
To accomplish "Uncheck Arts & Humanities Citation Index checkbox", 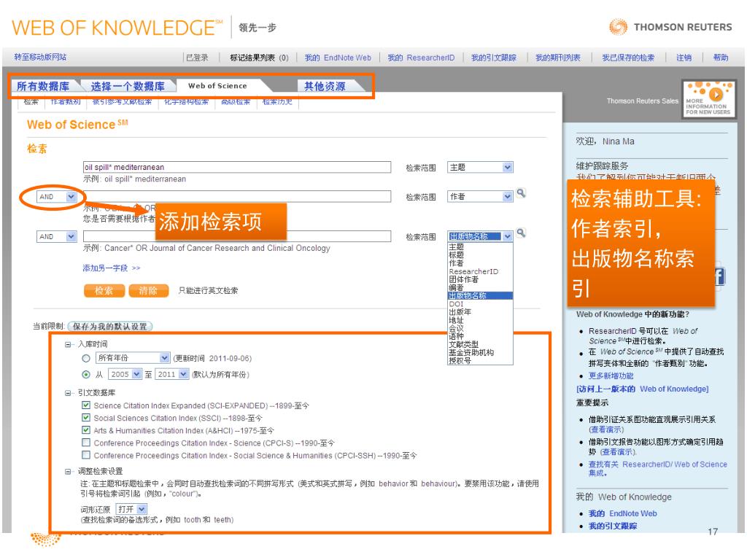I will coord(86,430).
